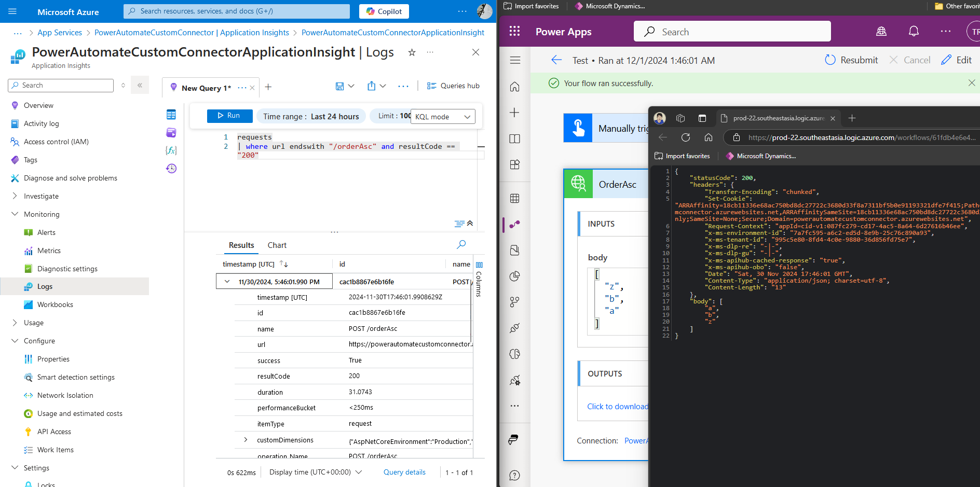980x487 pixels.
Task: Open the Power Apps app launcher grid
Action: [514, 31]
